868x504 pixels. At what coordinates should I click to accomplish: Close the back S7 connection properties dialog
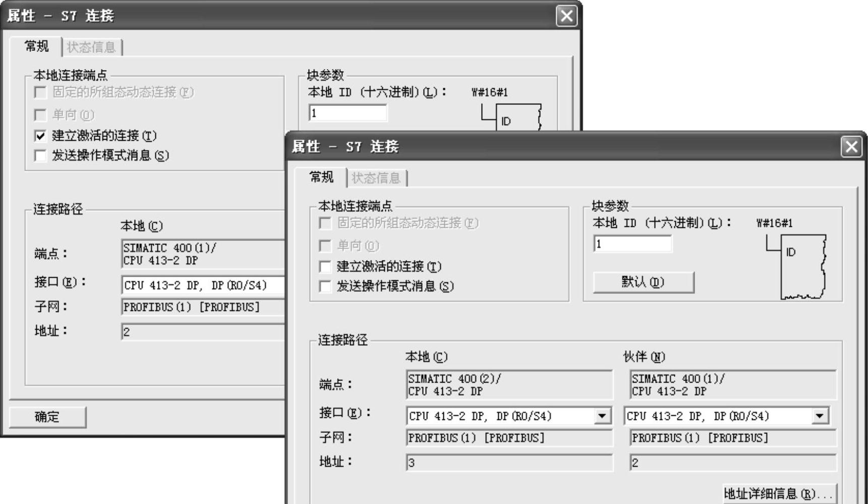click(x=566, y=16)
